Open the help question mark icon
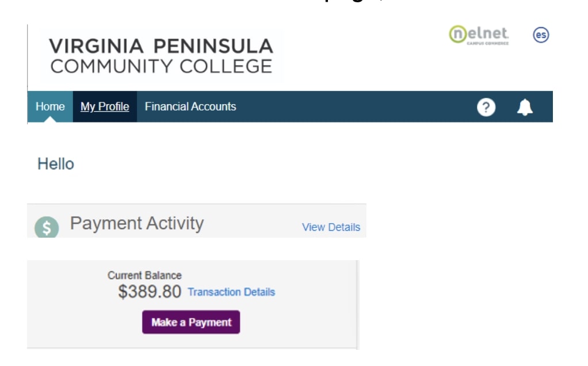 pos(486,107)
